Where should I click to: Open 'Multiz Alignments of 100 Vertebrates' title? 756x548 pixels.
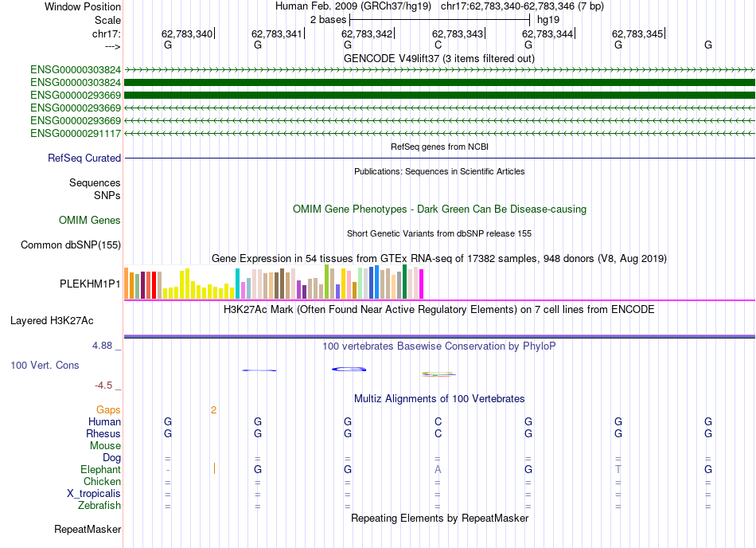point(439,398)
